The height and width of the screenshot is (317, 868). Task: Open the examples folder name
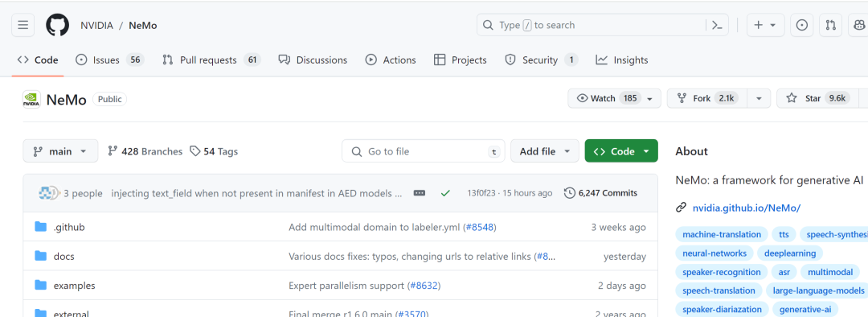coord(74,286)
